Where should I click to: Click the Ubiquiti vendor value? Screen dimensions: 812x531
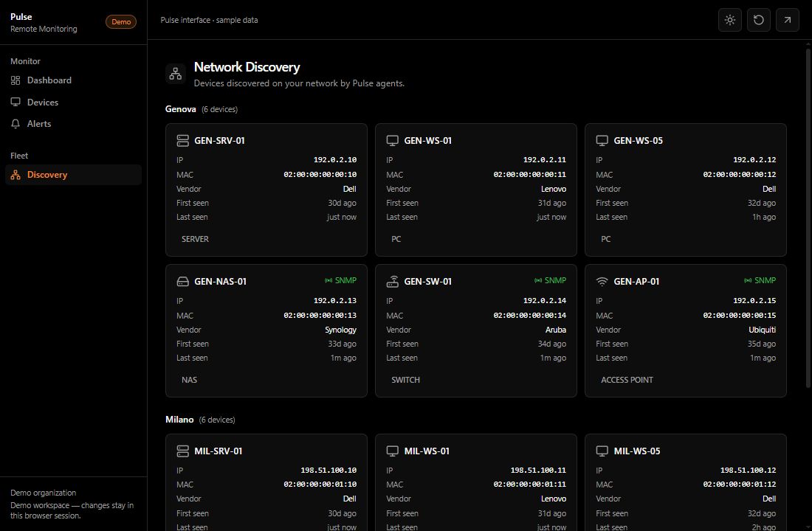(763, 330)
